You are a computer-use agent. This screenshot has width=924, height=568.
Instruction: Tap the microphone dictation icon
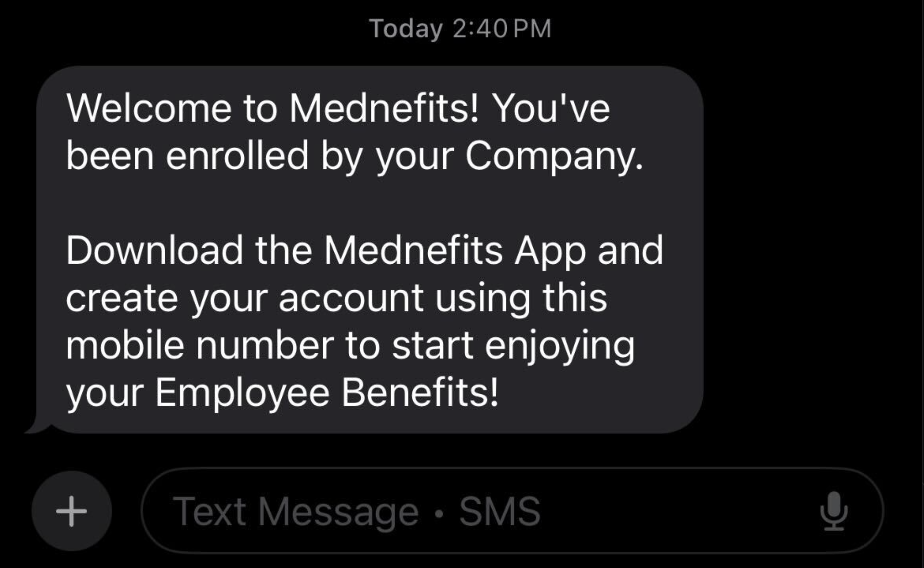[834, 511]
